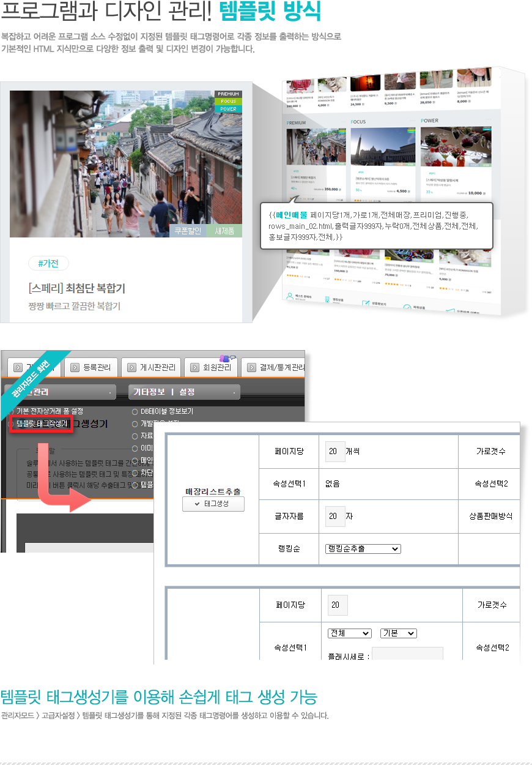Click the 페이지당 20 개씩 input field
This screenshot has width=532, height=765.
(335, 451)
